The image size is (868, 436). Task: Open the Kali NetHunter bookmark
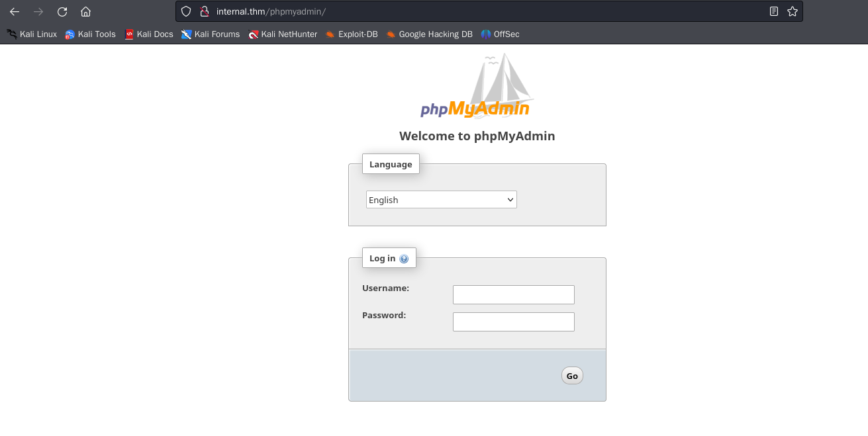283,34
